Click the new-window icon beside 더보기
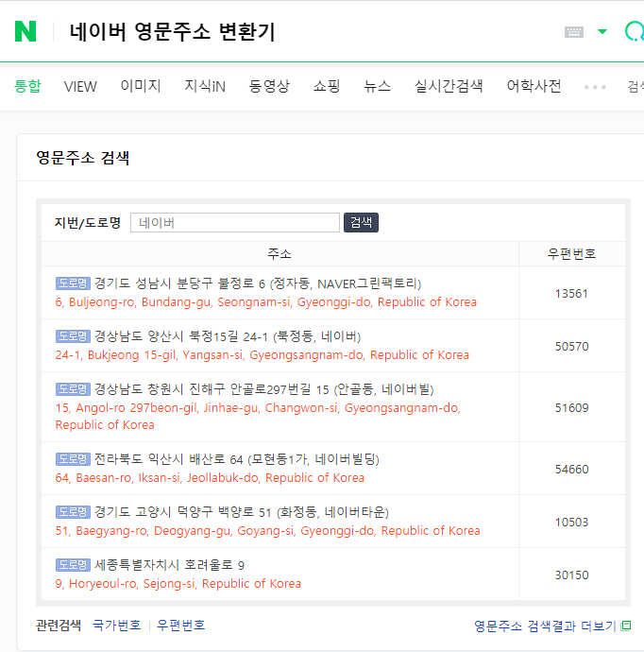 pos(626,626)
